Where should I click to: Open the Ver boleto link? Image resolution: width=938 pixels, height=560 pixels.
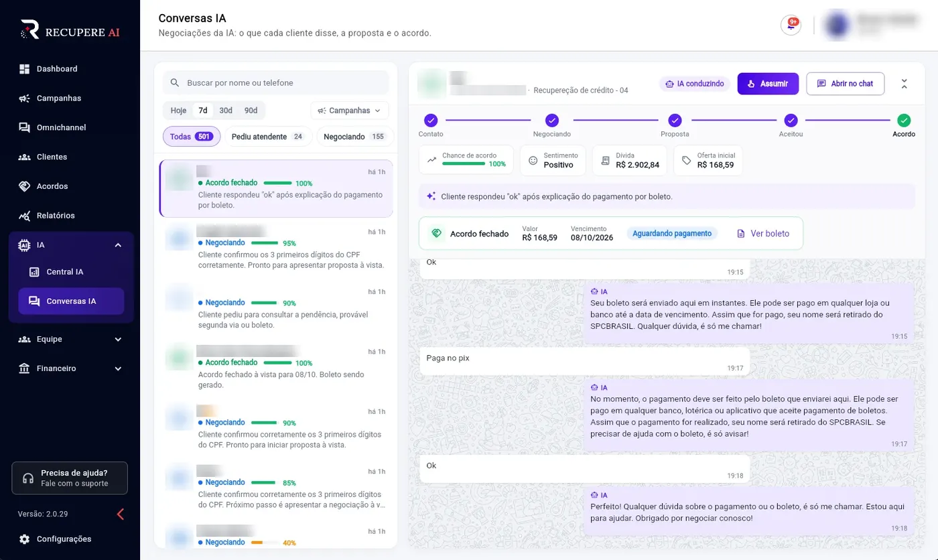(763, 234)
